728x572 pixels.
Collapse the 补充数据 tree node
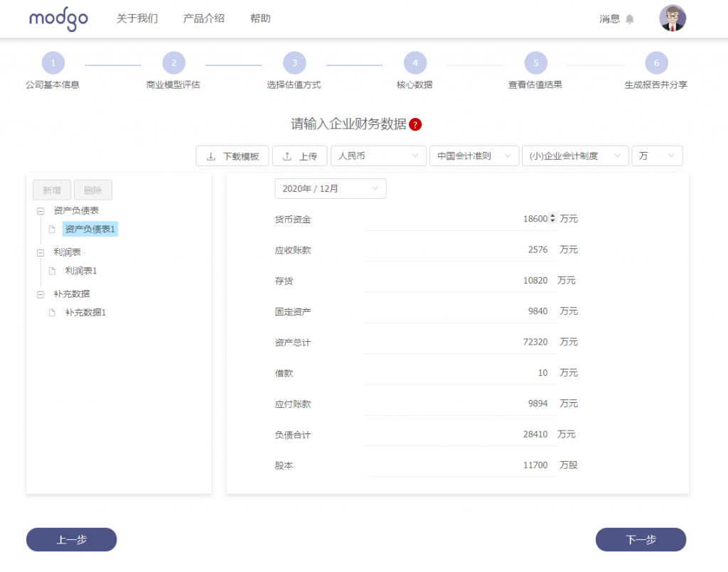pyautogui.click(x=41, y=293)
